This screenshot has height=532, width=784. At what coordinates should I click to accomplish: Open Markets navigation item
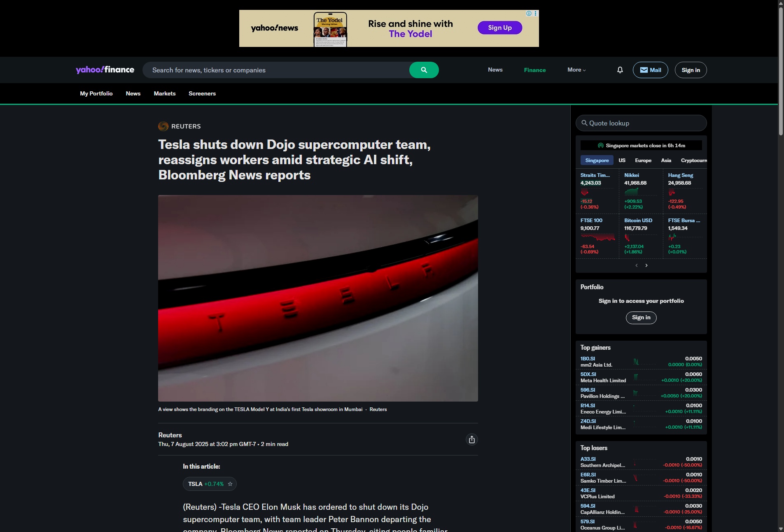[x=165, y=93]
